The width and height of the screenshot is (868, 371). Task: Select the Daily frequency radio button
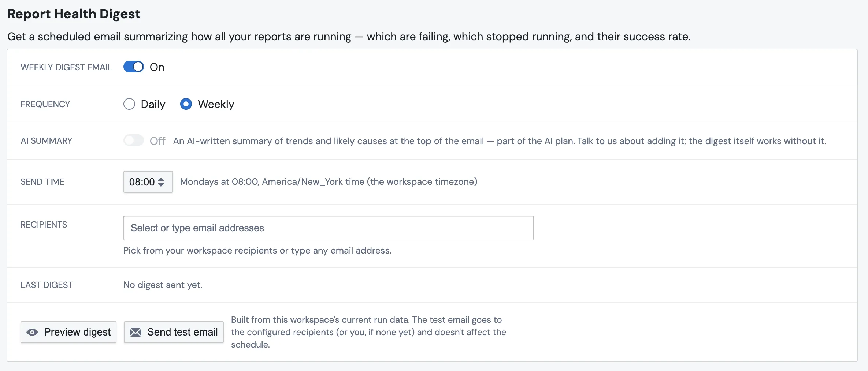[x=129, y=104]
